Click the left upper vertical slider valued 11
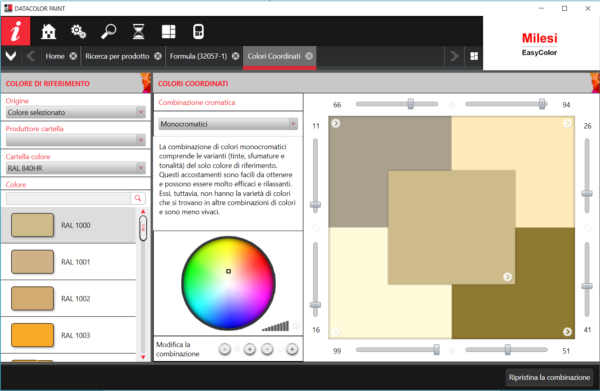Screen dimensions: 600x391 click(x=315, y=205)
